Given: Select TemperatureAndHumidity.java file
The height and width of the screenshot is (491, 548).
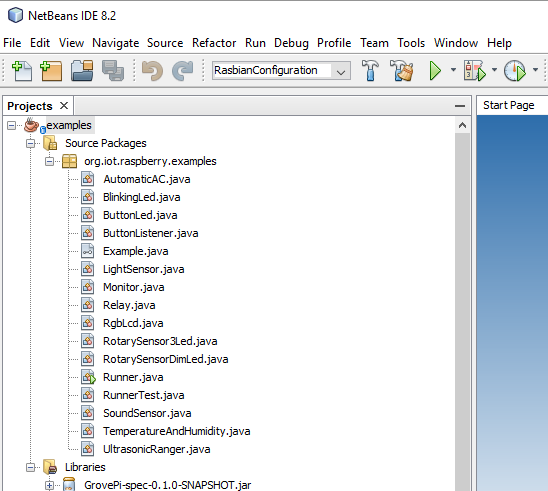Looking at the screenshot, I should [176, 431].
